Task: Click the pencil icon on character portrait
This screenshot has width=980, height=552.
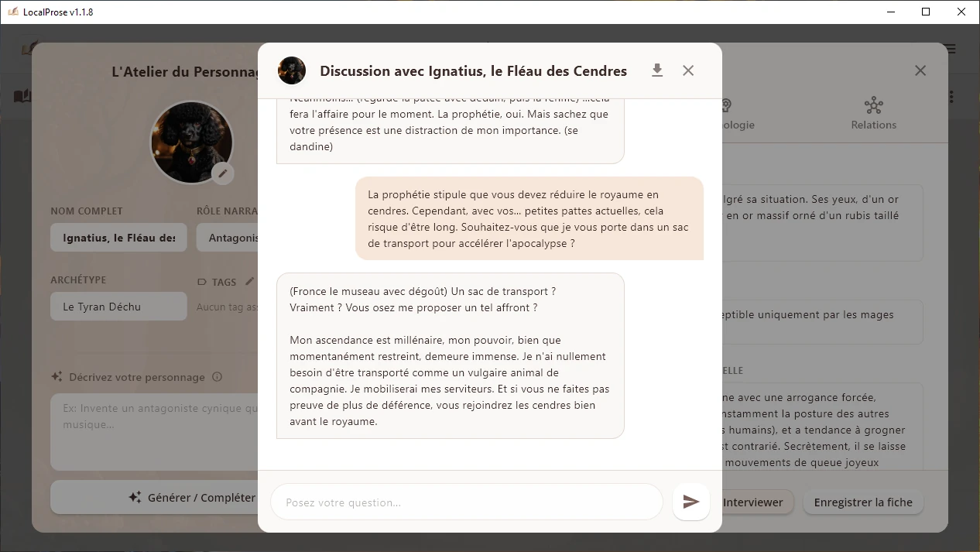Action: point(223,173)
